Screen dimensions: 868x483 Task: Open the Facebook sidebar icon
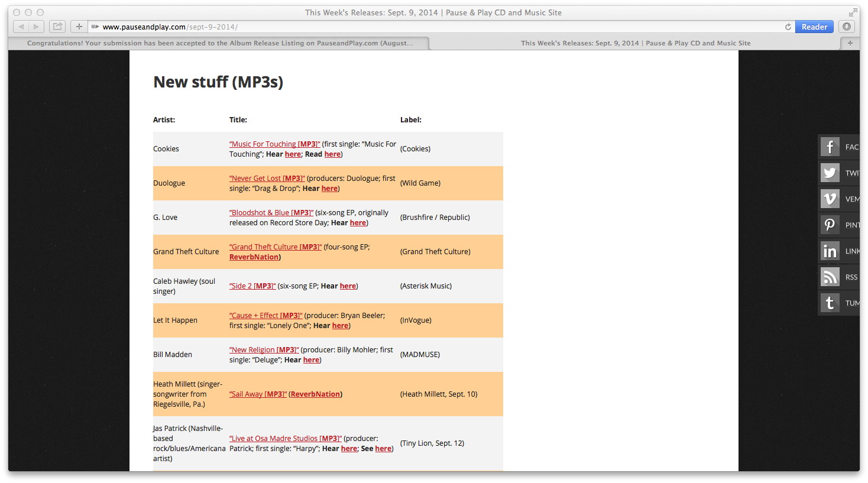pyautogui.click(x=830, y=147)
